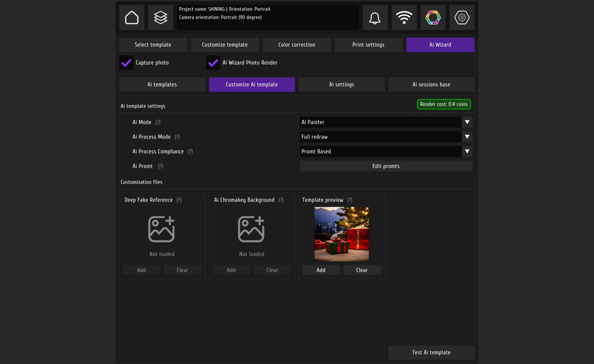Clear the Template preview image

click(x=362, y=270)
